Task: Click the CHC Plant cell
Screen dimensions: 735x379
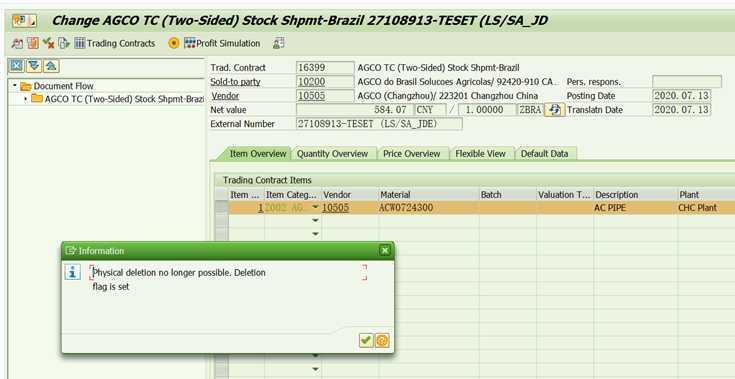Action: tap(706, 208)
